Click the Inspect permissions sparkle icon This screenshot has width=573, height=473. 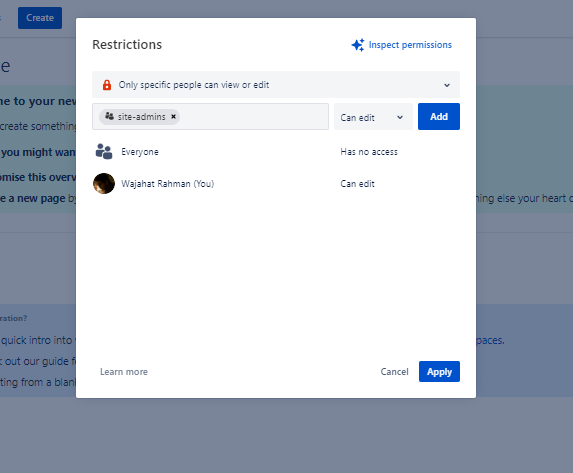(358, 45)
